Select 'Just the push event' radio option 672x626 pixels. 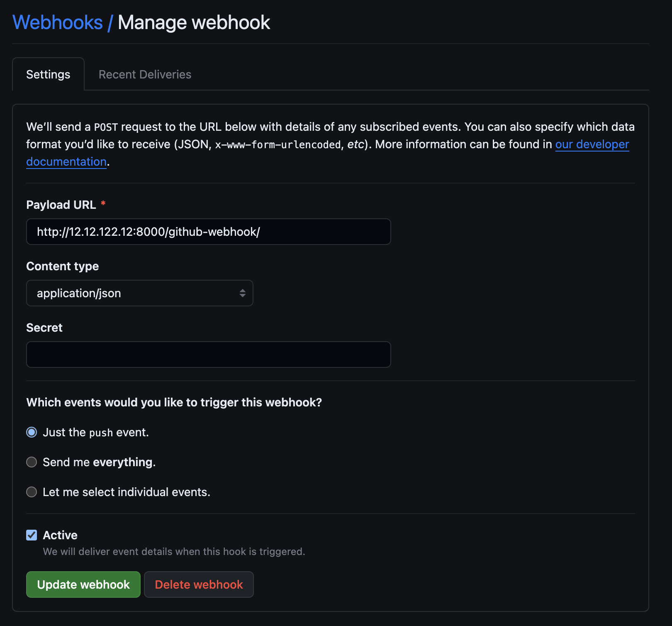32,432
